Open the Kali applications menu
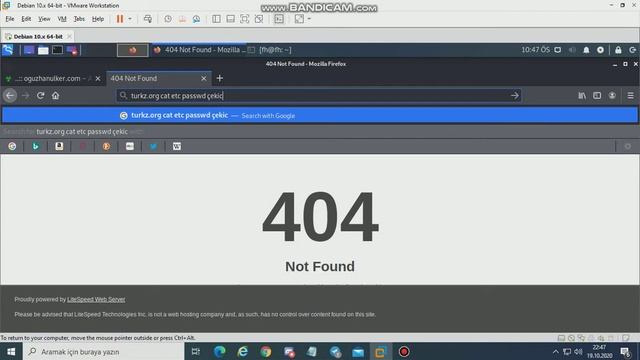Image resolution: width=640 pixels, height=360 pixels. (8, 50)
